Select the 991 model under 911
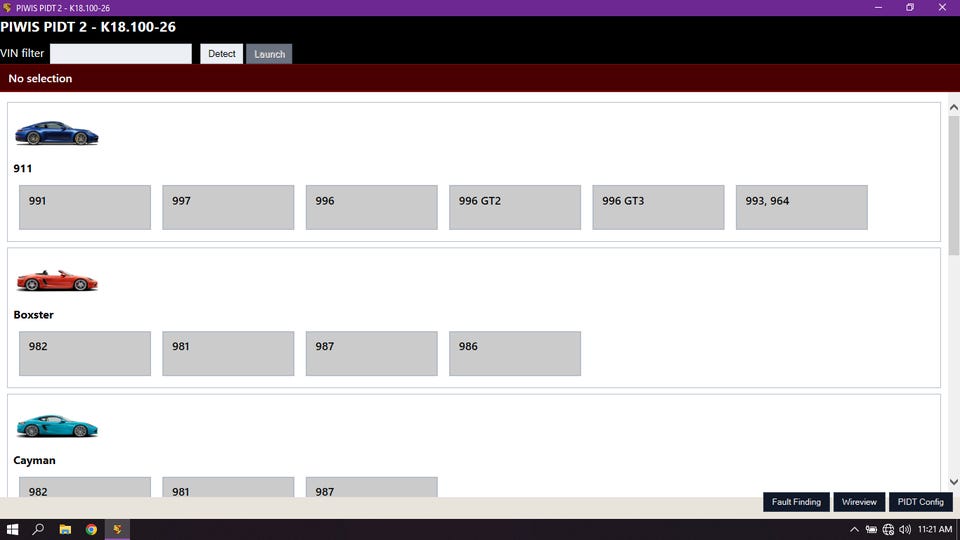 pos(84,208)
